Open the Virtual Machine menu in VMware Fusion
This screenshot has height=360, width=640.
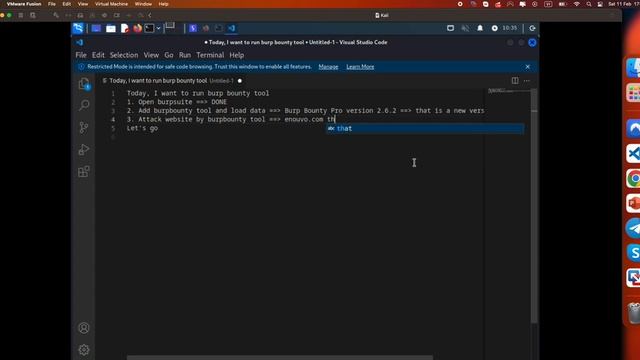coord(111,4)
